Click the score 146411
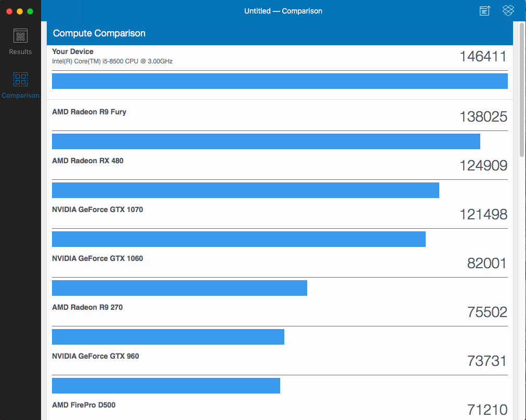The width and height of the screenshot is (526, 420). tap(483, 56)
